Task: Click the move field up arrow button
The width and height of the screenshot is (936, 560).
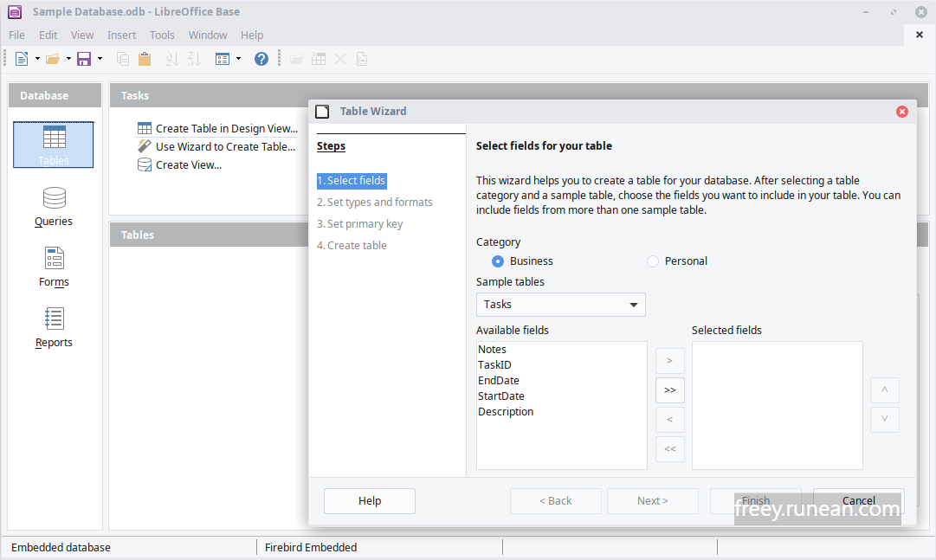Action: point(885,389)
